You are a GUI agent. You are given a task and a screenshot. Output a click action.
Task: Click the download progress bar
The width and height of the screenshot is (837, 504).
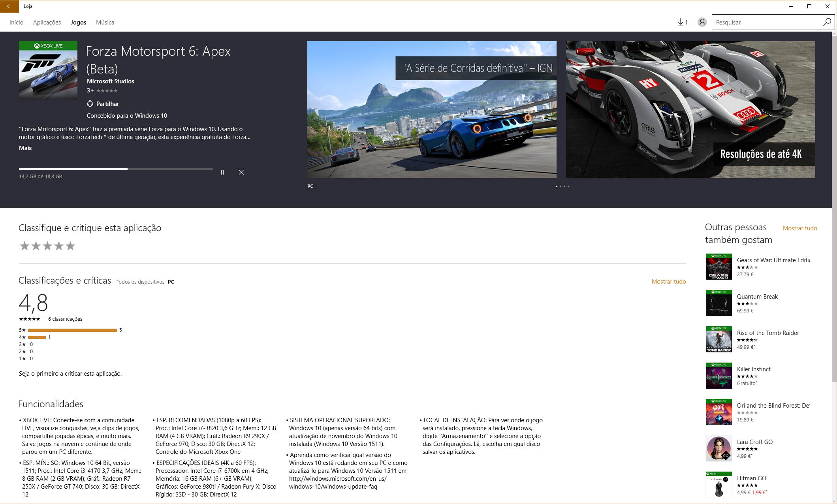(x=115, y=169)
